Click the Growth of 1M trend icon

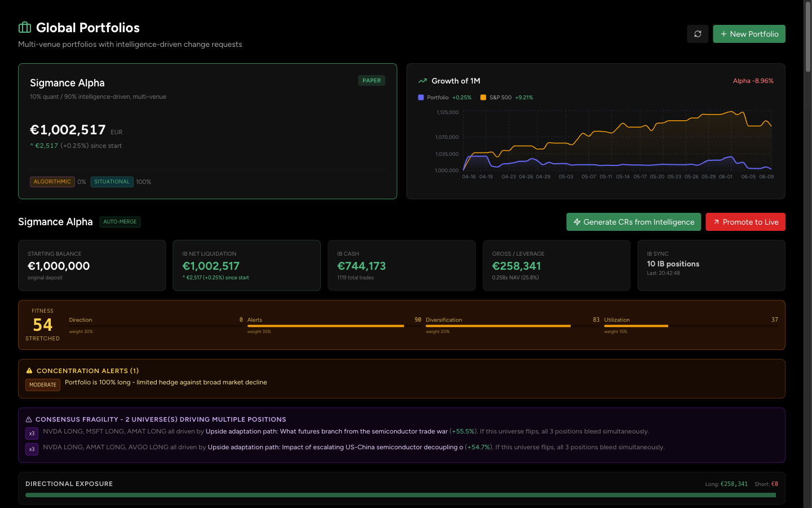(422, 81)
